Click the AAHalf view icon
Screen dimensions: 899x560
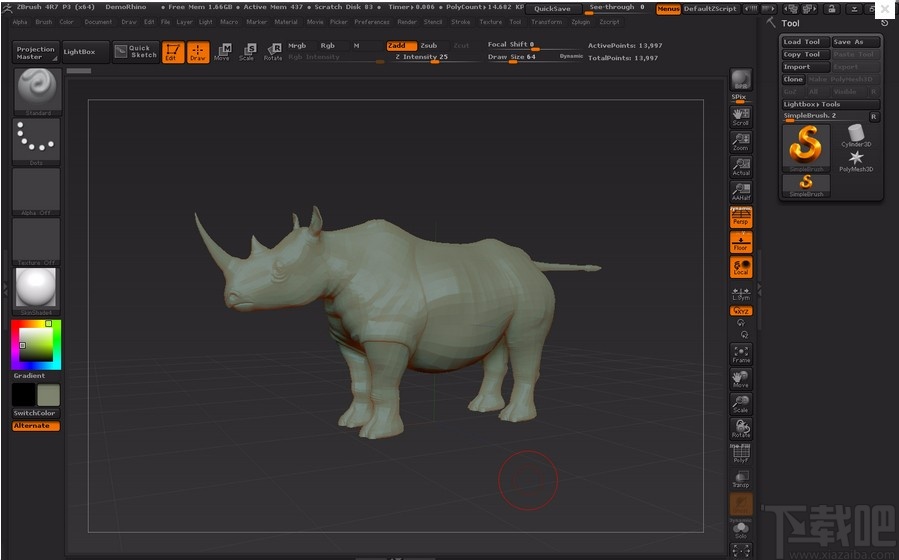pos(741,192)
